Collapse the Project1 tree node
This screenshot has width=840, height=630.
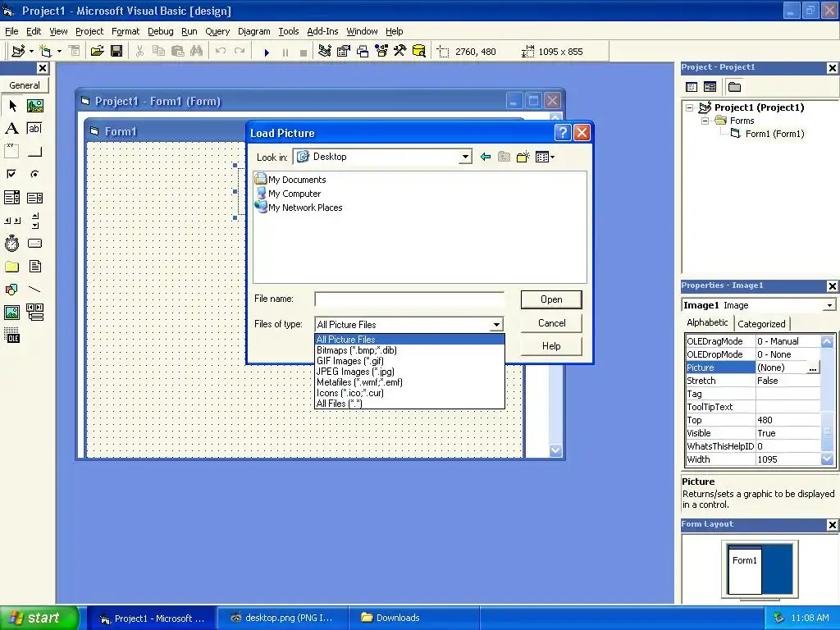[690, 107]
